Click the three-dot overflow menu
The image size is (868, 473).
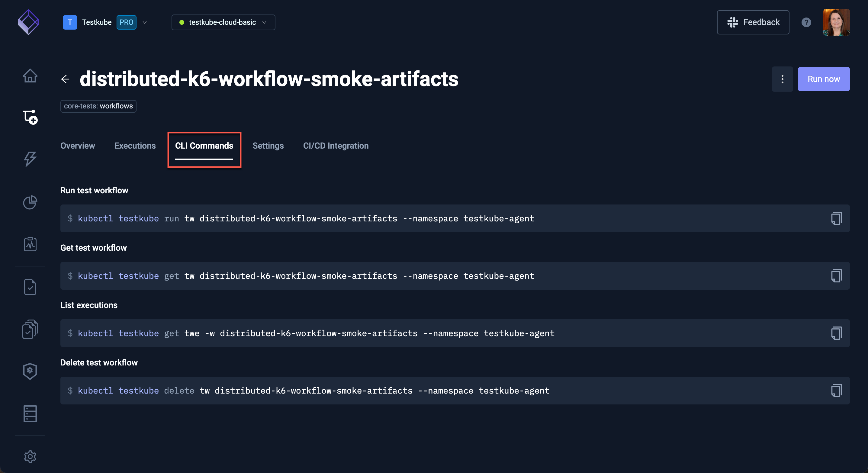pyautogui.click(x=782, y=79)
